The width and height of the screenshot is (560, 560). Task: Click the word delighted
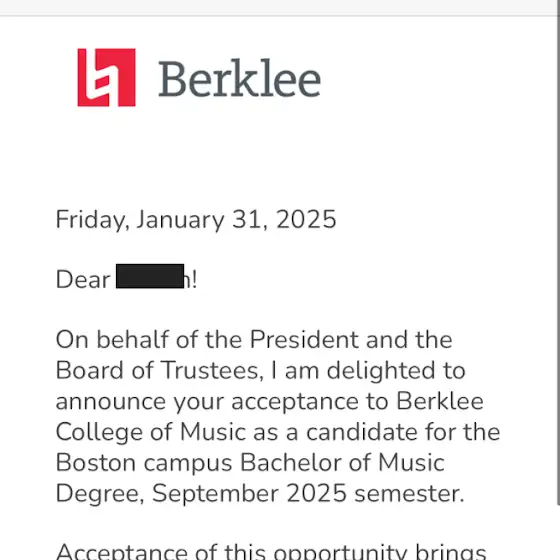[381, 370]
